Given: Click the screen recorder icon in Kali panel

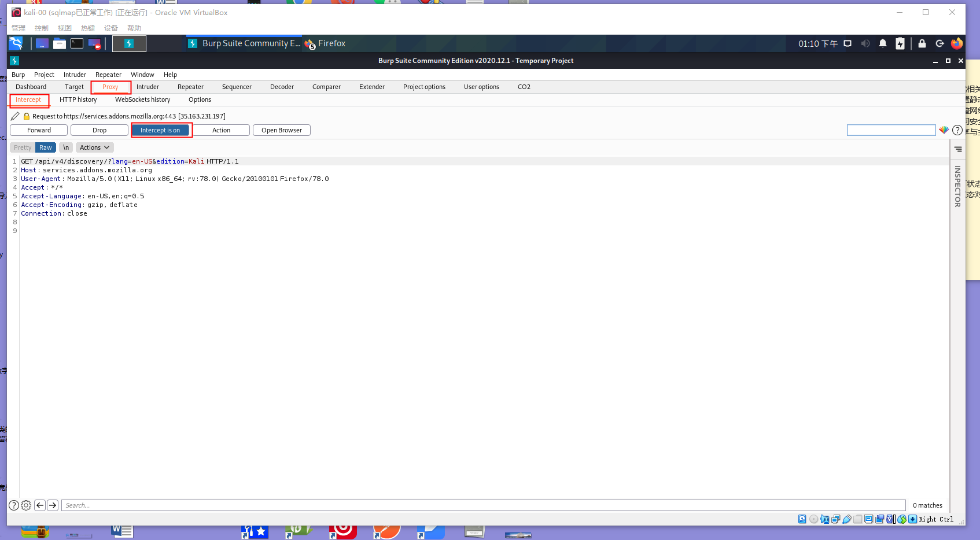Looking at the screenshot, I should [94, 43].
